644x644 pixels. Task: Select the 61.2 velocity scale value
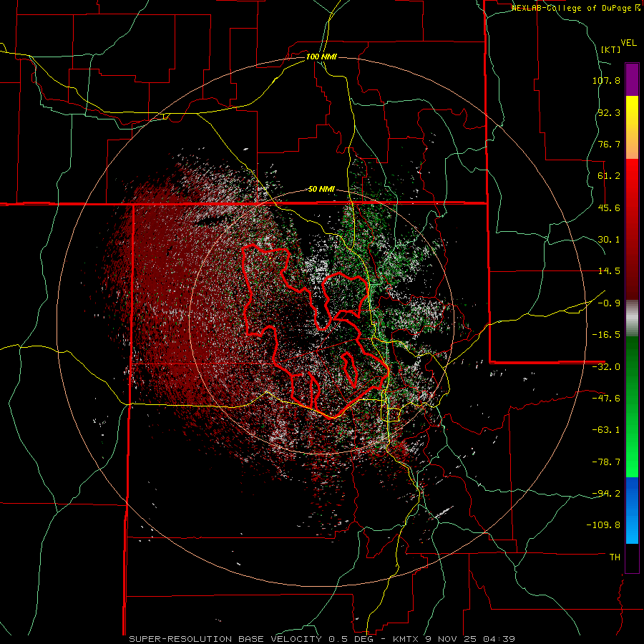click(x=609, y=176)
